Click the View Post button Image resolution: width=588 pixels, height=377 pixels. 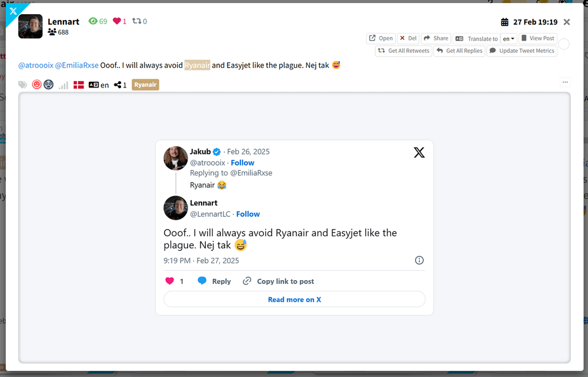pyautogui.click(x=538, y=38)
